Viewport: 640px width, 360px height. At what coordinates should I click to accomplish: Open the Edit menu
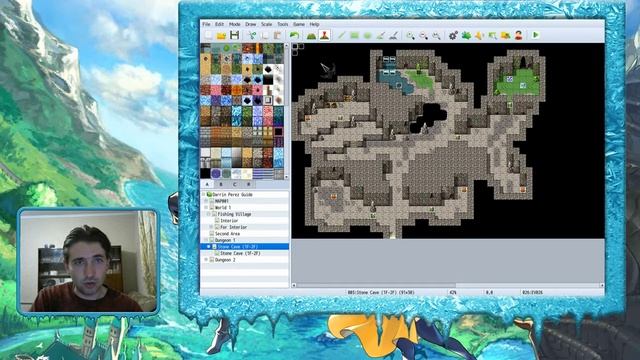220,24
